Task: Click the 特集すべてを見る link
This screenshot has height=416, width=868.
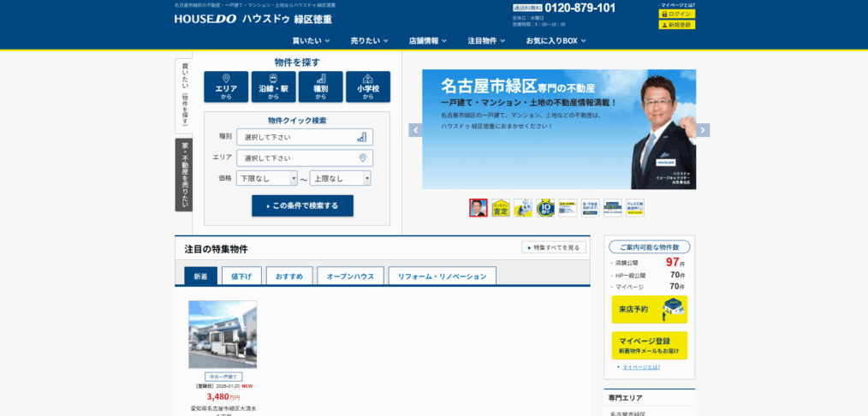Action: tap(554, 247)
